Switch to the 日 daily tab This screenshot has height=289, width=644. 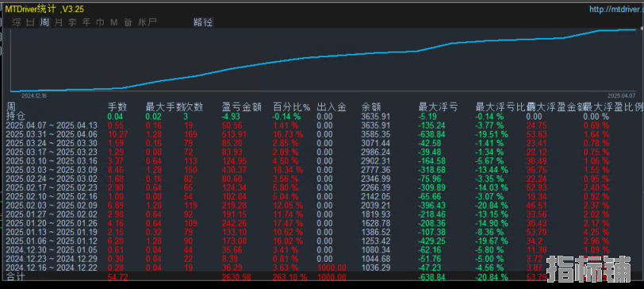30,22
